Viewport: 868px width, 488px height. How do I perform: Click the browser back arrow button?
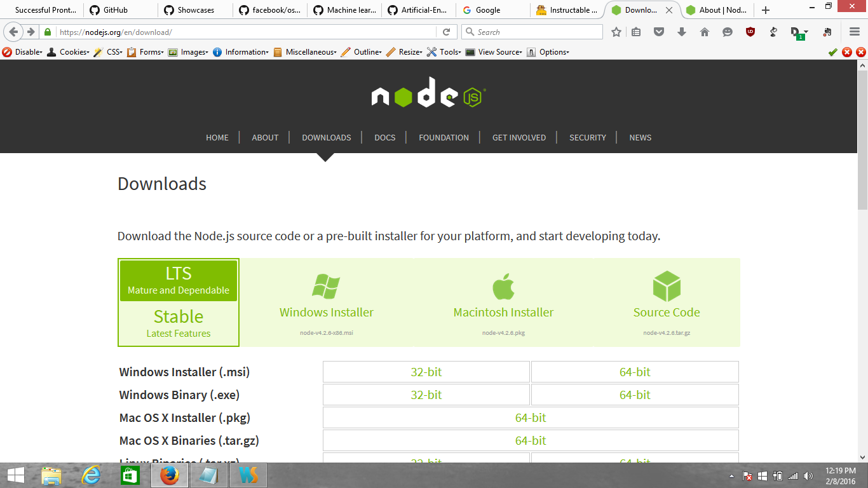(x=14, y=32)
